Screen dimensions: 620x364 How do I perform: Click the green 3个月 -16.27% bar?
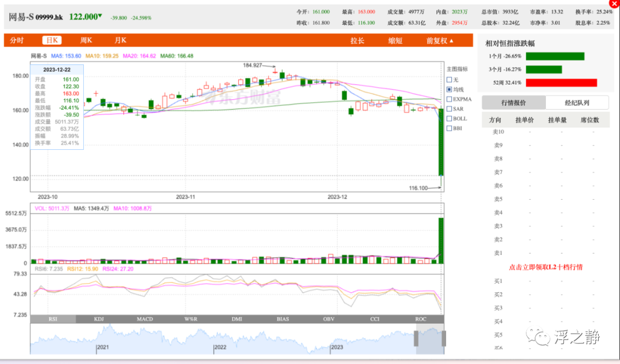pyautogui.click(x=544, y=69)
